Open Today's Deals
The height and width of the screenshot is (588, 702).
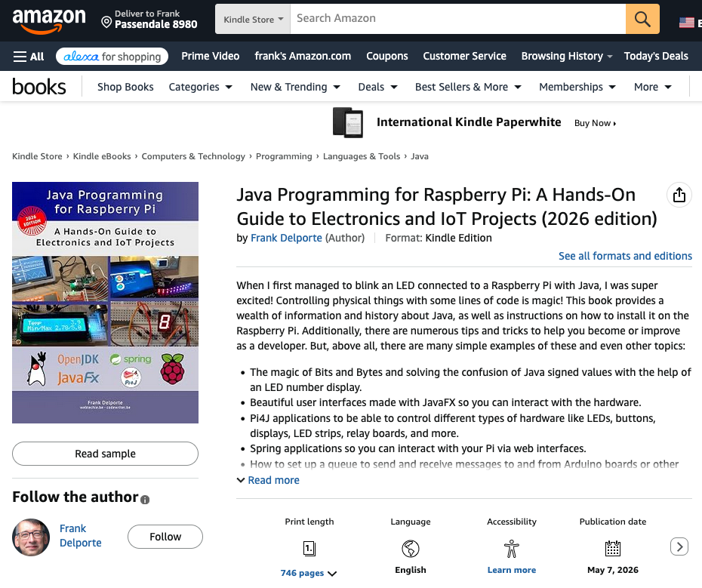(656, 56)
